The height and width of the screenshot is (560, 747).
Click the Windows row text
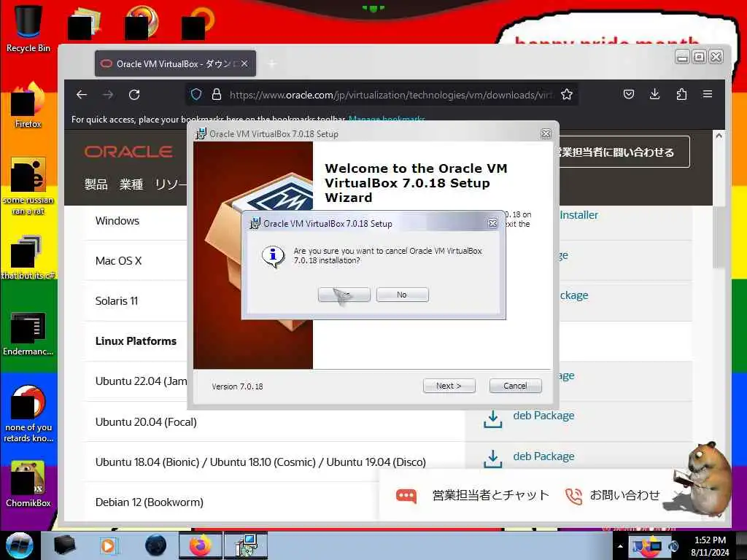tap(117, 220)
